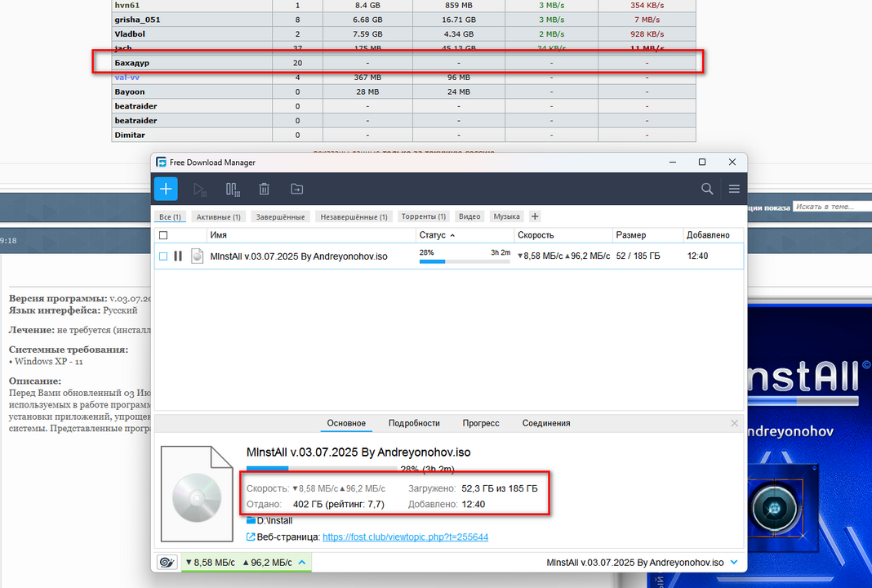
Task: Tick the select-all checkbox in the header
Action: point(163,235)
